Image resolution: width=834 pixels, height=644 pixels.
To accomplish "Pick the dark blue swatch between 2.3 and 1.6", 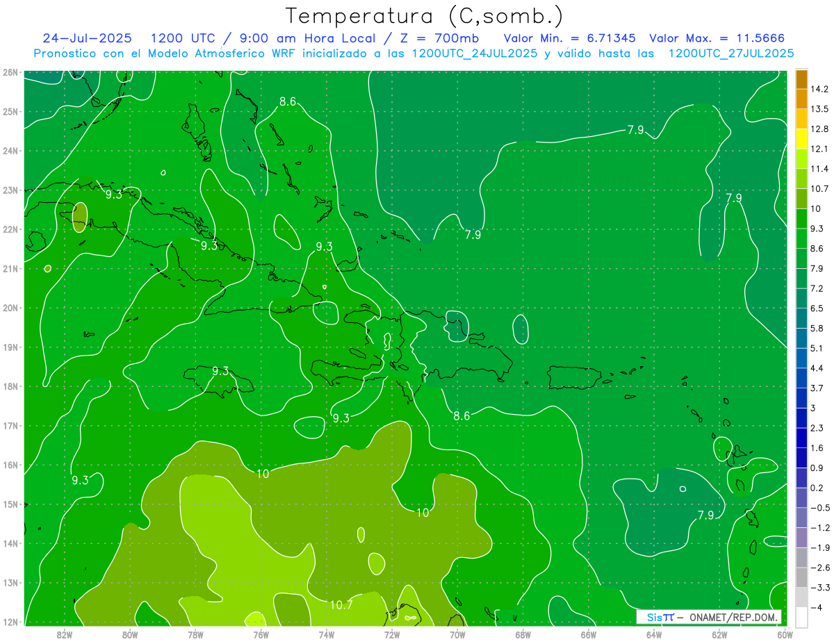I will click(x=802, y=438).
